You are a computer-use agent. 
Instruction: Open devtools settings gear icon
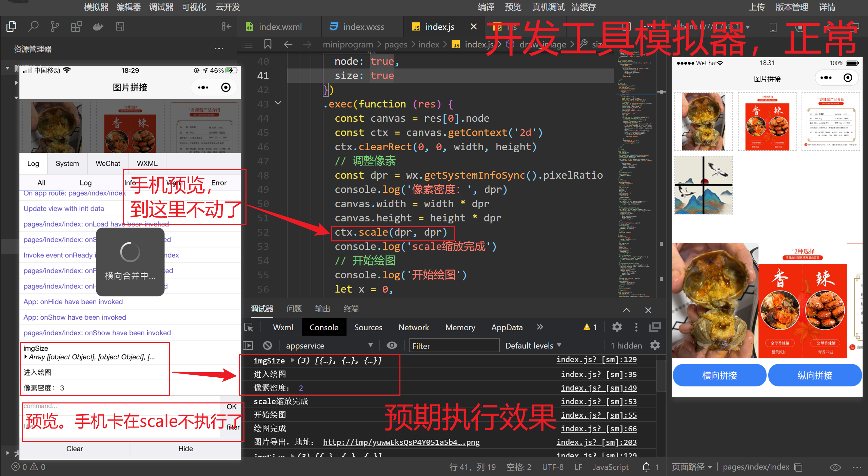(617, 327)
